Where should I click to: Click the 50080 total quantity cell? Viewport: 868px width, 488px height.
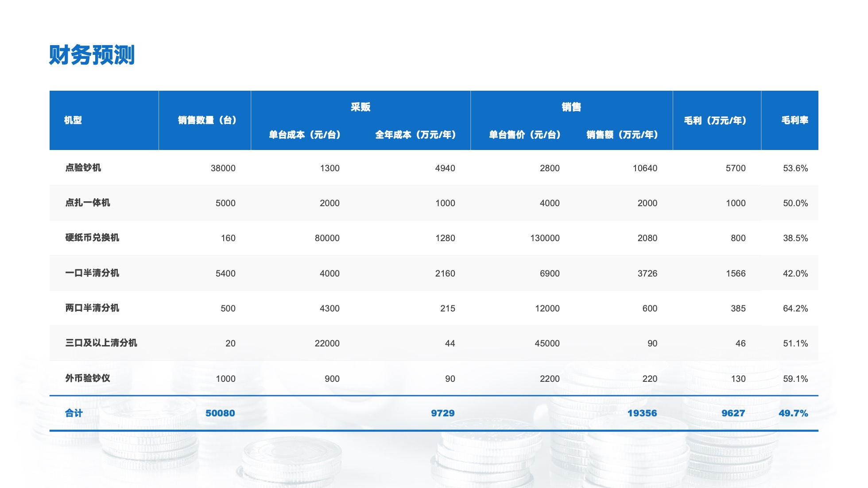coord(220,413)
